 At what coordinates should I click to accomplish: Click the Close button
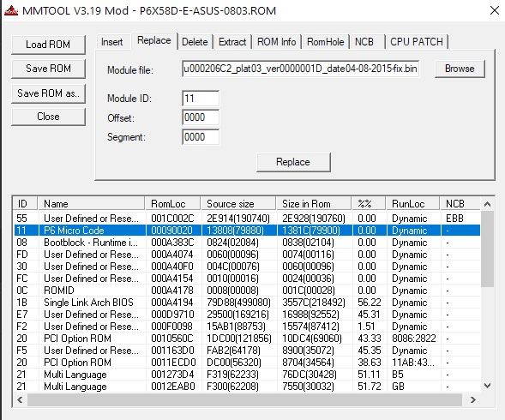48,117
